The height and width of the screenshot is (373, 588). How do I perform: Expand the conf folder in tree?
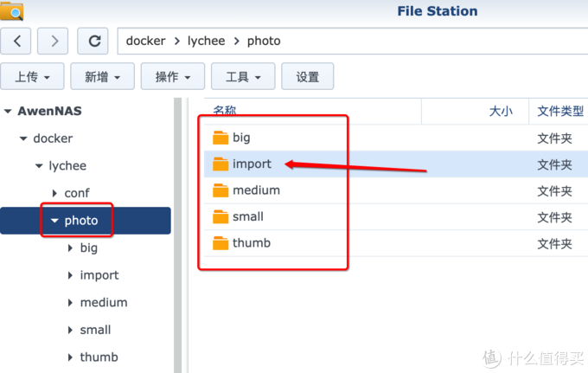tap(54, 193)
